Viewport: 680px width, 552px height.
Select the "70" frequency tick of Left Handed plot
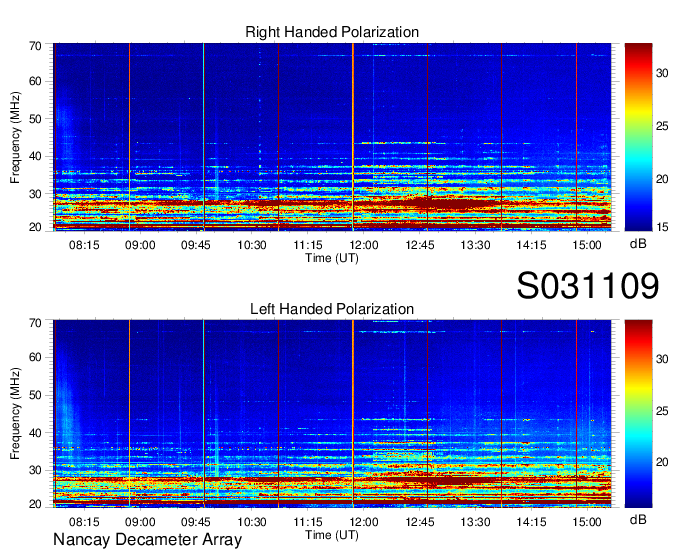click(x=35, y=323)
